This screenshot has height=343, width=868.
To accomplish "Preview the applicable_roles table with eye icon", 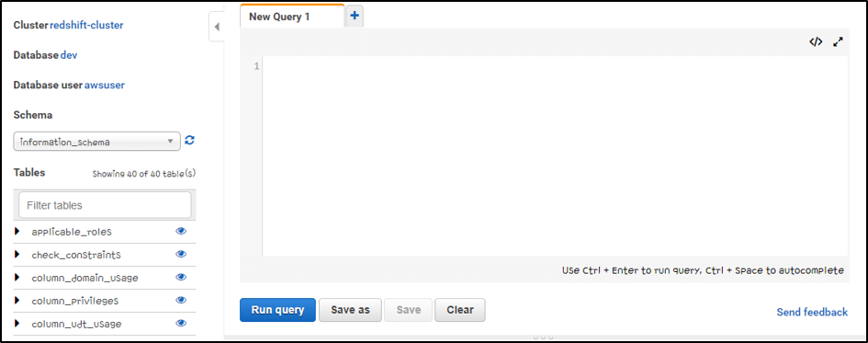I will [x=181, y=231].
